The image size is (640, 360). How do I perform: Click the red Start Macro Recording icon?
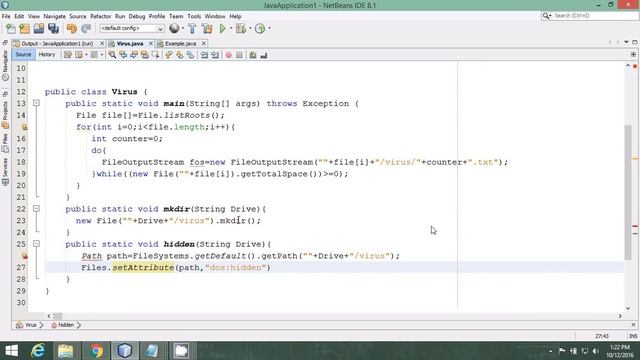(229, 55)
